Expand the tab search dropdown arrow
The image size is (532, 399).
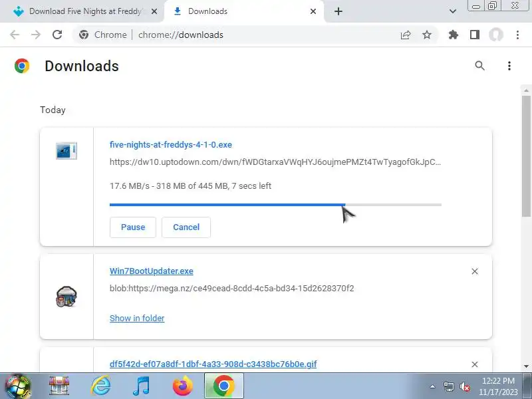[x=453, y=11]
